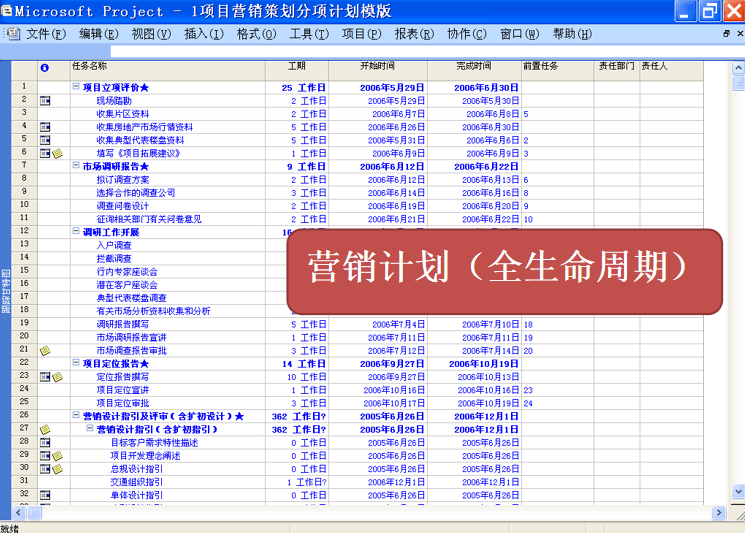
Task: Collapse 营销设计指引(含扩初指引) subtask group
Action: 90,428
